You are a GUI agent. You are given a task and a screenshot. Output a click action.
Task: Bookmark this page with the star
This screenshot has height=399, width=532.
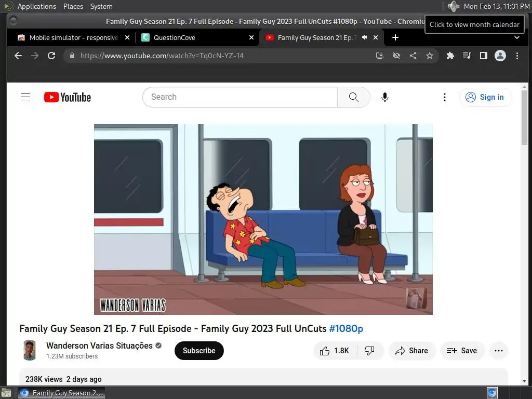(430, 56)
